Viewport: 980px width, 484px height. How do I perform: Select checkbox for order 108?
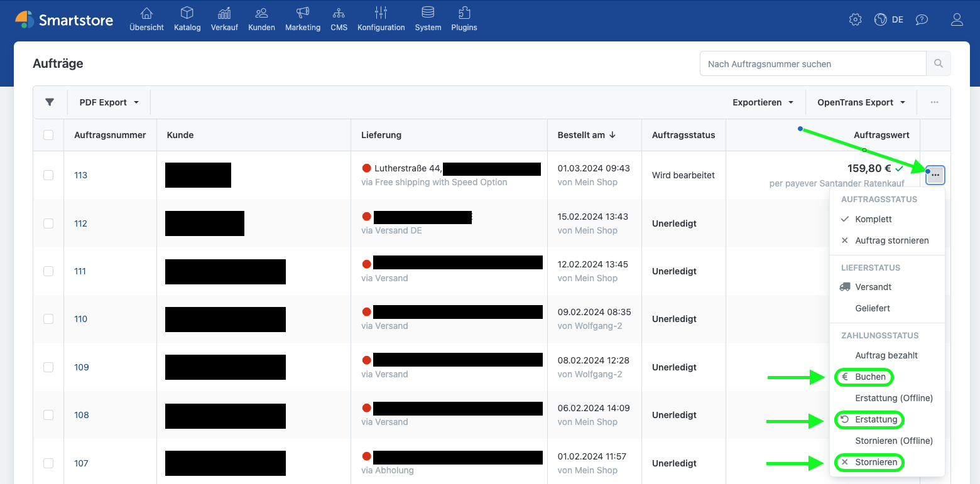[48, 415]
